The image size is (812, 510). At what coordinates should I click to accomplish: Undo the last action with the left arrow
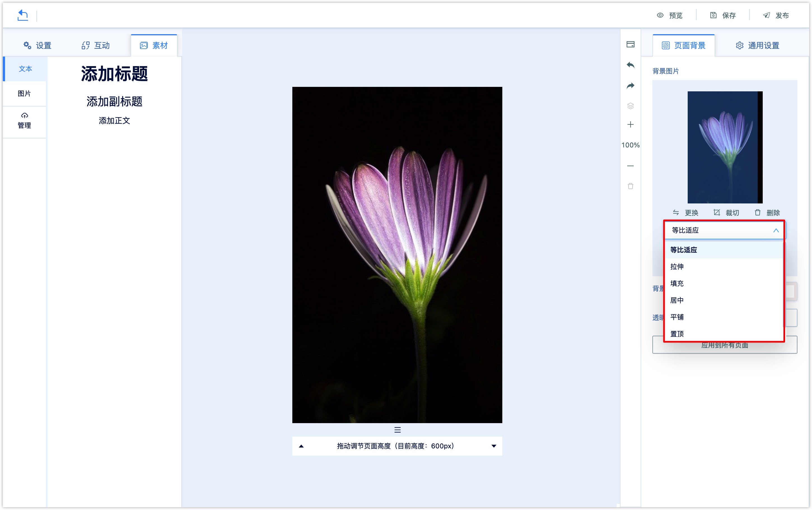pos(630,65)
